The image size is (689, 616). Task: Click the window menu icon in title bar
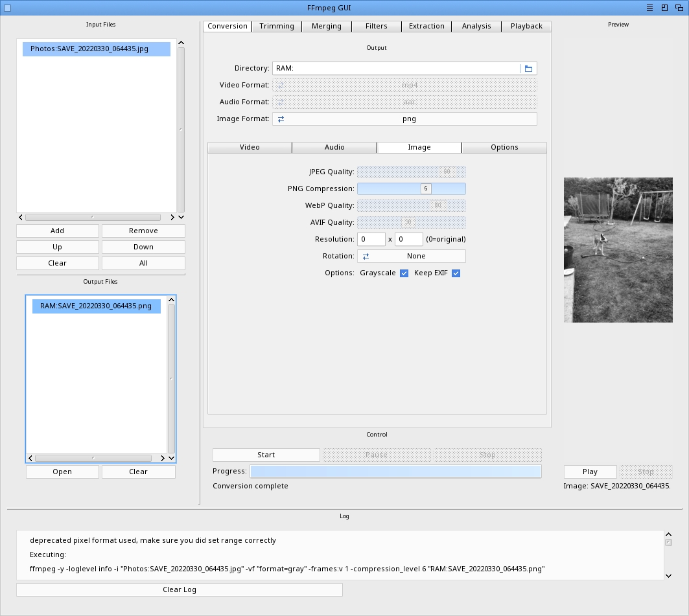[649, 8]
